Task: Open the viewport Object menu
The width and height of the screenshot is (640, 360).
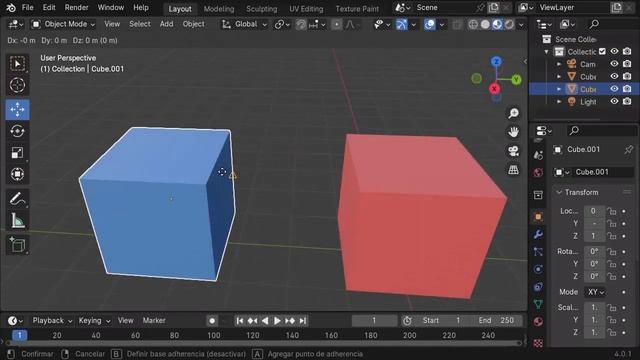Action: tap(193, 24)
